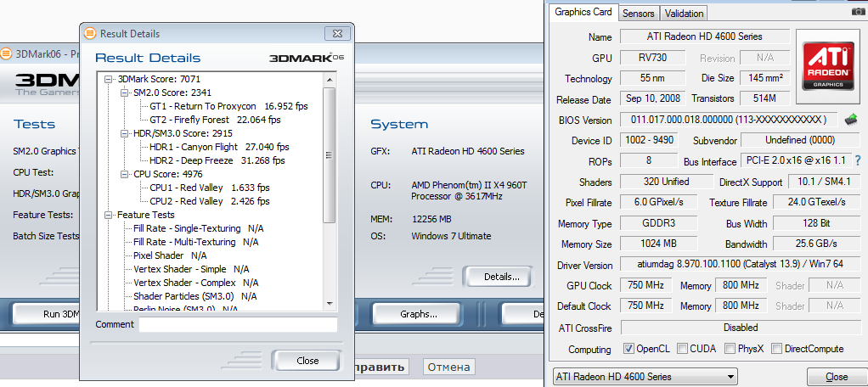868x387 pixels.
Task: Click the Release Date Sep 10, 2008 field
Action: click(652, 98)
